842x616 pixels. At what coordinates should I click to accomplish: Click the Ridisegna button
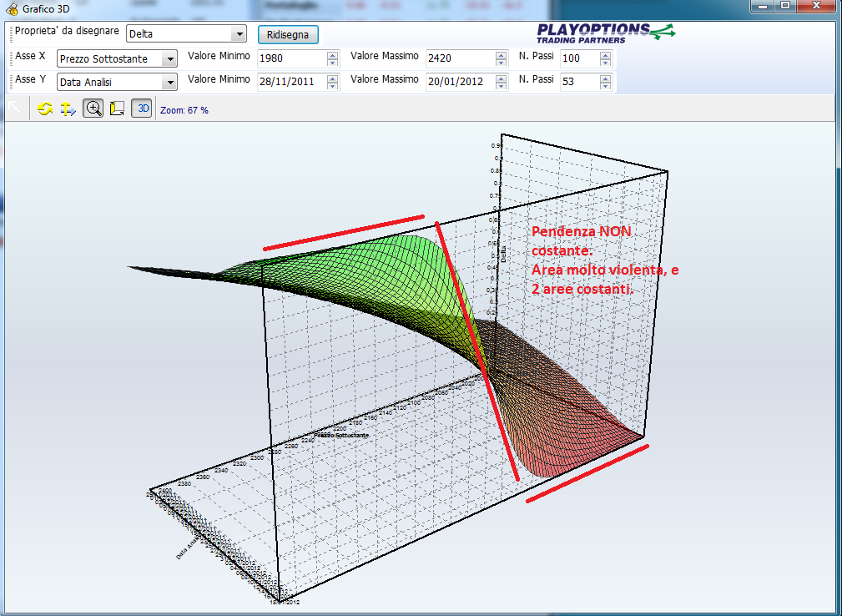click(x=288, y=35)
